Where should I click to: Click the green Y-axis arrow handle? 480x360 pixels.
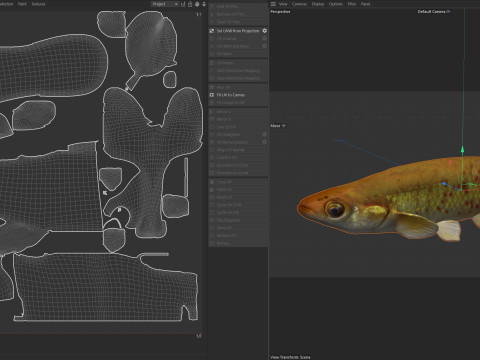click(462, 149)
